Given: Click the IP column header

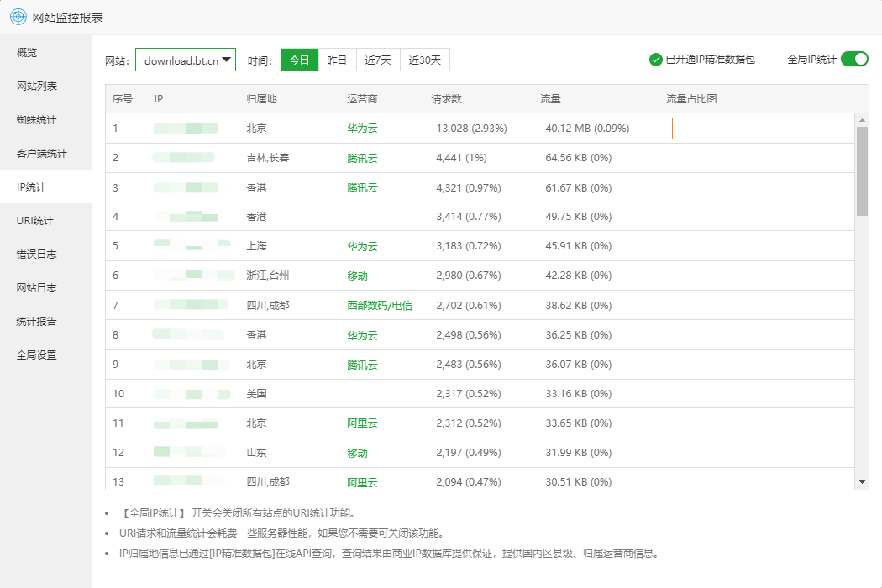Looking at the screenshot, I should tap(159, 99).
